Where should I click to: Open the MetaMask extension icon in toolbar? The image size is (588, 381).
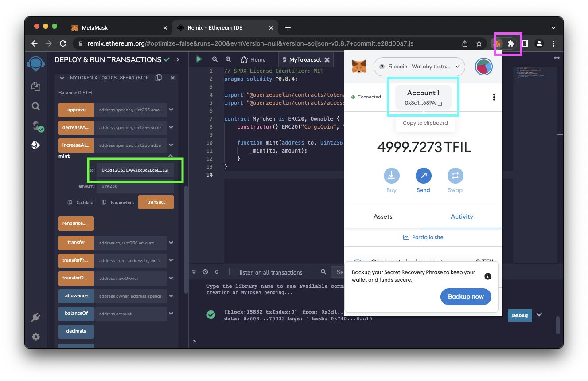point(498,43)
